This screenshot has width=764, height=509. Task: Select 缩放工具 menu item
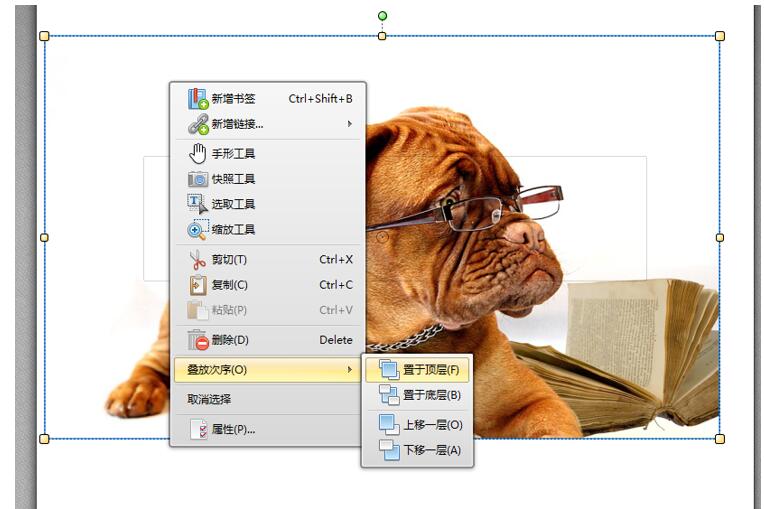267,229
